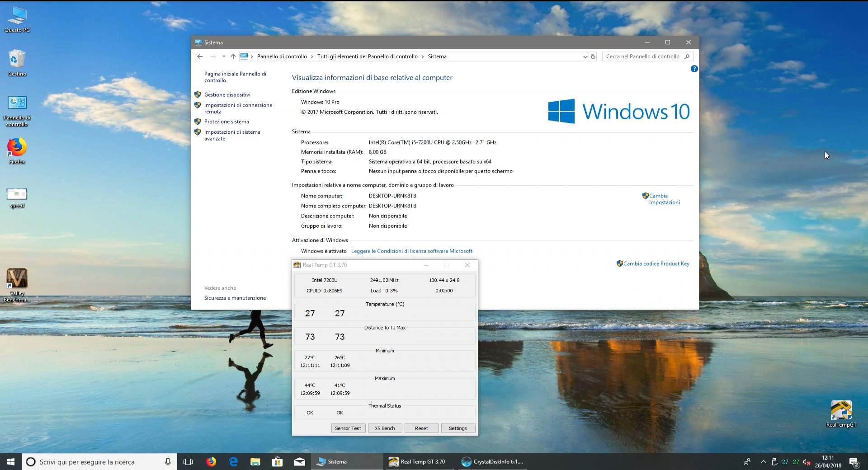Click Sensor Test in Real Temp
The height and width of the screenshot is (470, 868).
point(348,428)
